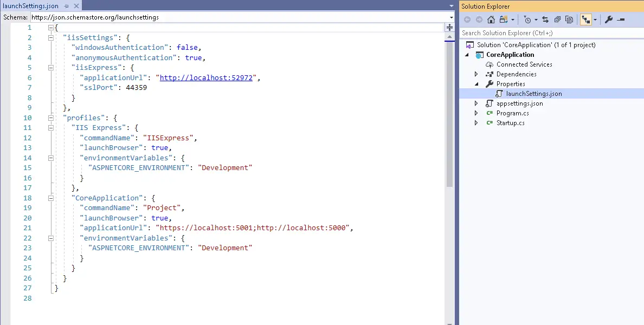Close the launchSettings.json editor tab
Screen dimensions: 644x325
(x=75, y=6)
